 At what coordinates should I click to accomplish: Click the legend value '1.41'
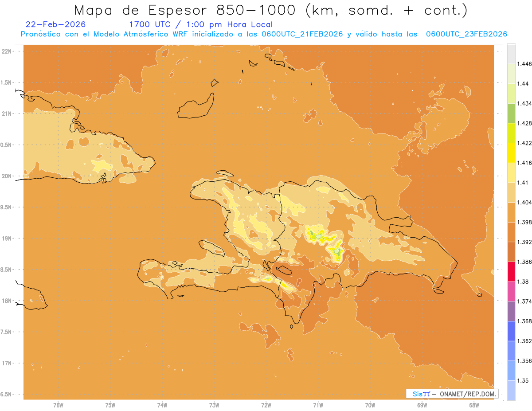(x=523, y=183)
